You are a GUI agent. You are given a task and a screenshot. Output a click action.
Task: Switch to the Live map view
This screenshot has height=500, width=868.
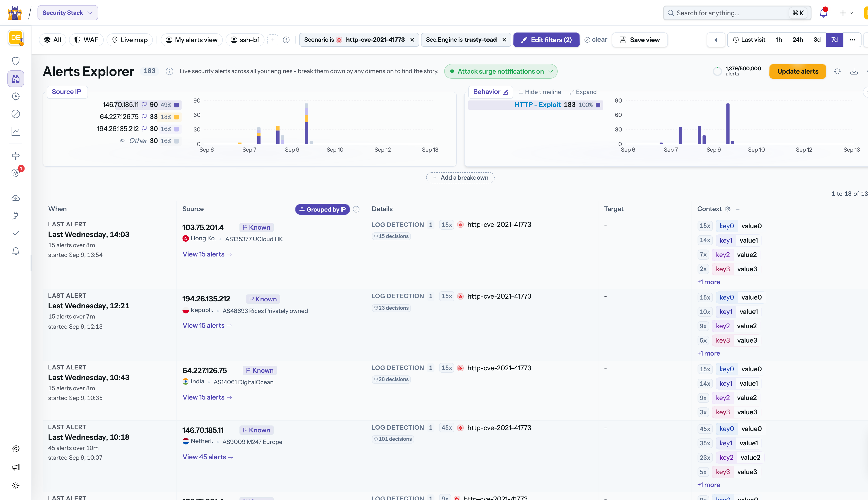coord(130,40)
